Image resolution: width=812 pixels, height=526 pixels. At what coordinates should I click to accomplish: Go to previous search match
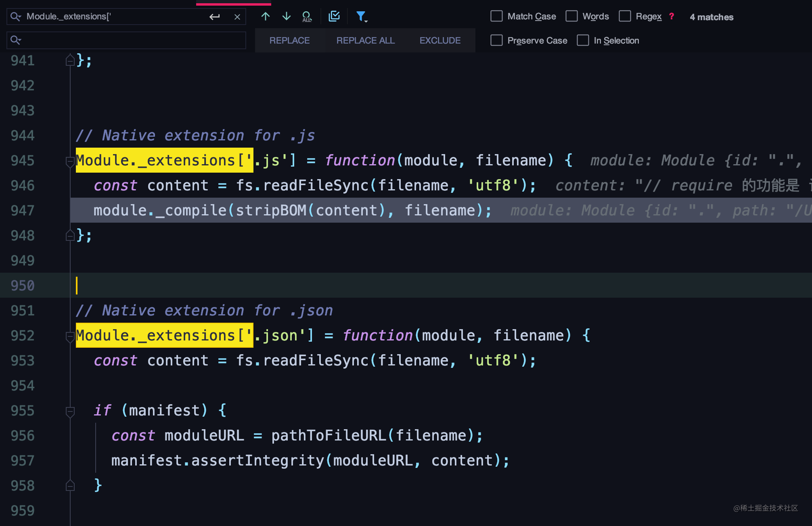[265, 17]
